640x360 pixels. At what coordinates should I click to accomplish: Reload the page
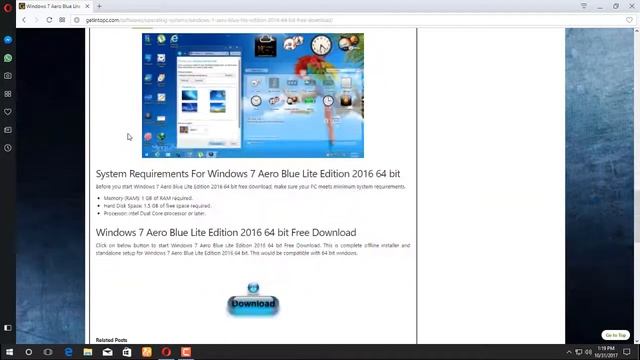click(x=49, y=20)
